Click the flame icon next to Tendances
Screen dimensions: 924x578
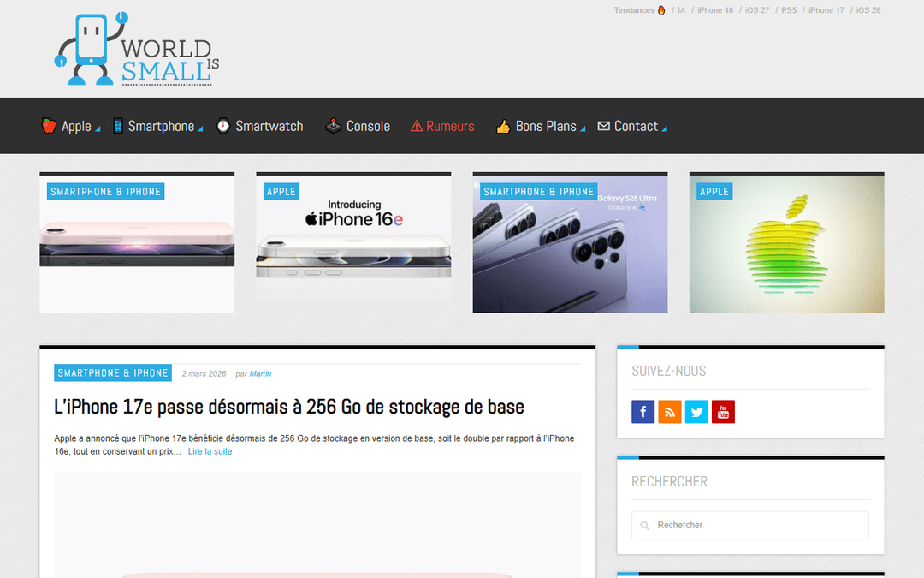click(661, 10)
